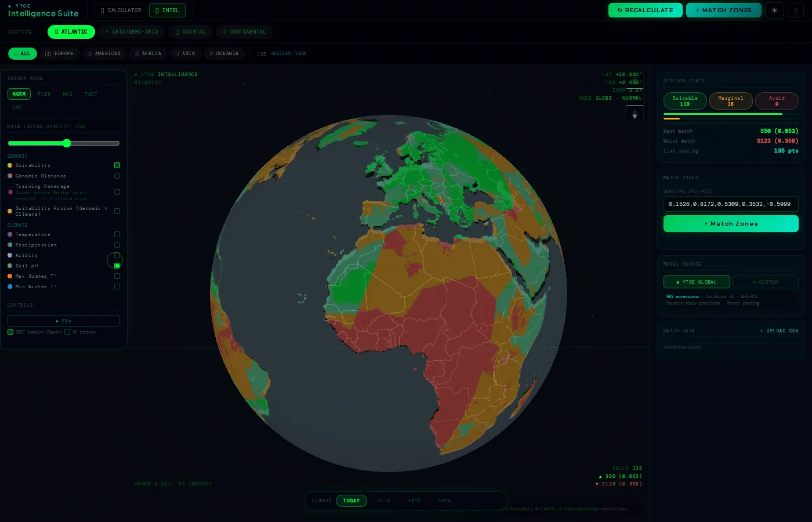Screen dimensions: 812x522
Task: Click the top bar Match Zones button
Action: tap(723, 10)
